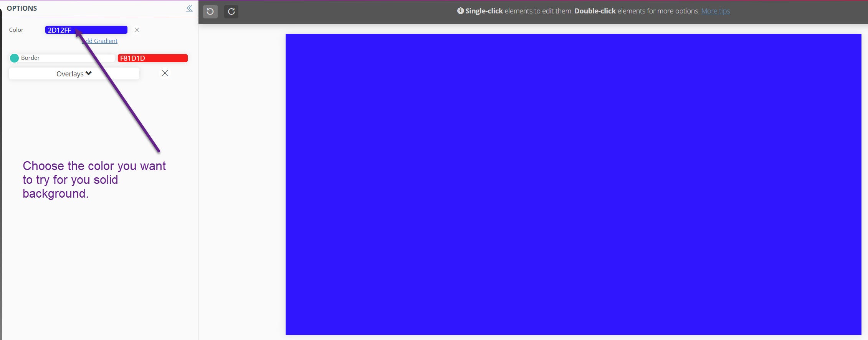
Task: Click the Border label text
Action: [30, 58]
